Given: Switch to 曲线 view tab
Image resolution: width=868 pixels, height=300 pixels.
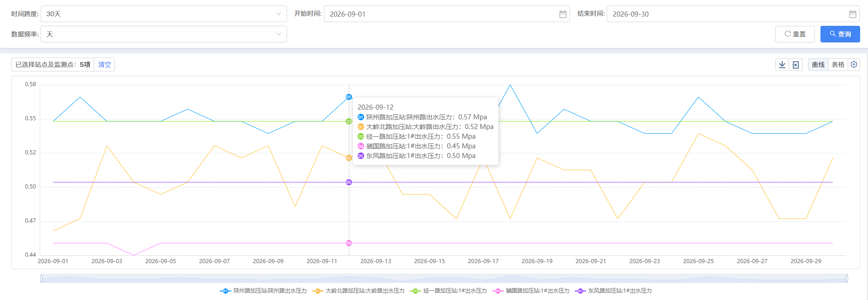Looking at the screenshot, I should (x=818, y=65).
